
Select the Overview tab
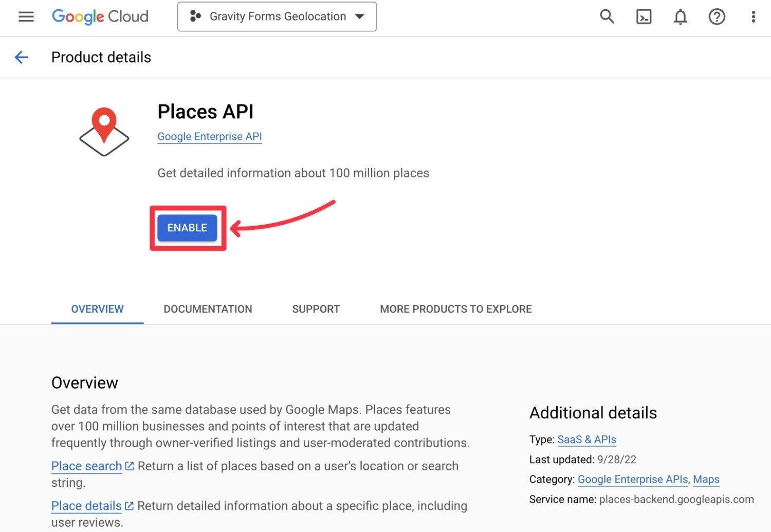(x=97, y=309)
